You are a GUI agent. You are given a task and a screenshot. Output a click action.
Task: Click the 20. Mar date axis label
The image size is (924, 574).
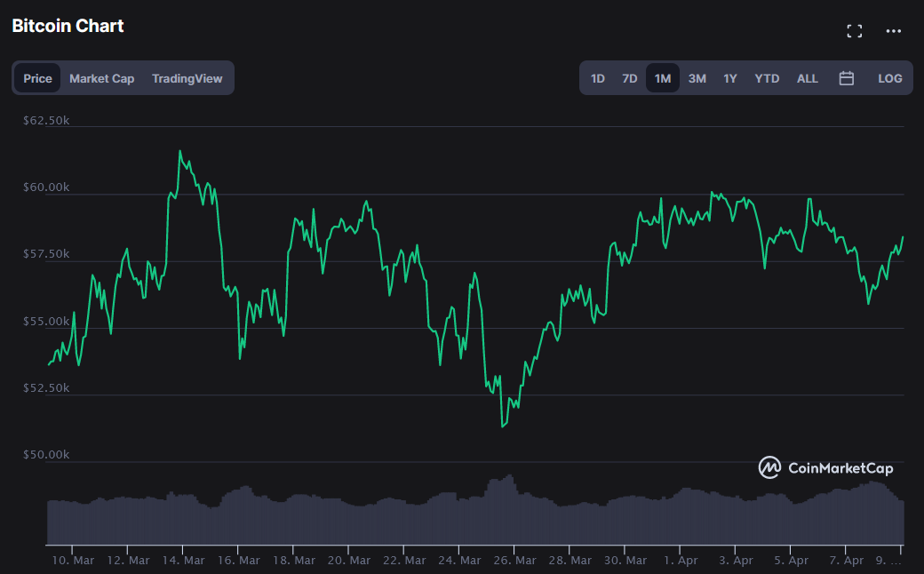[x=349, y=561]
